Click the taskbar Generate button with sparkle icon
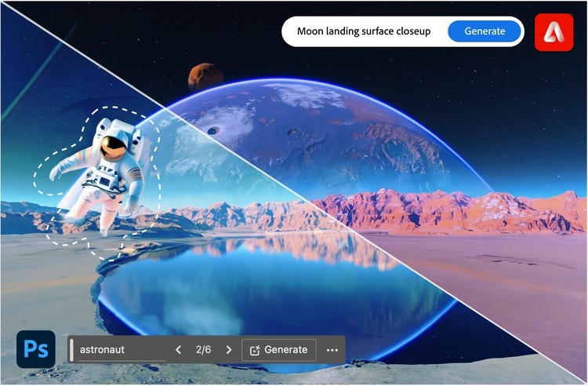 278,350
